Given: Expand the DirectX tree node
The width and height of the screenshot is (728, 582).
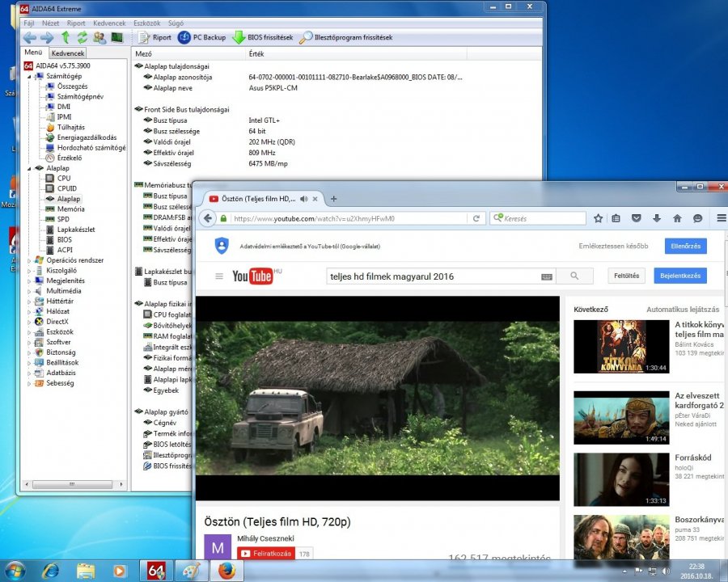Looking at the screenshot, I should pyautogui.click(x=29, y=322).
